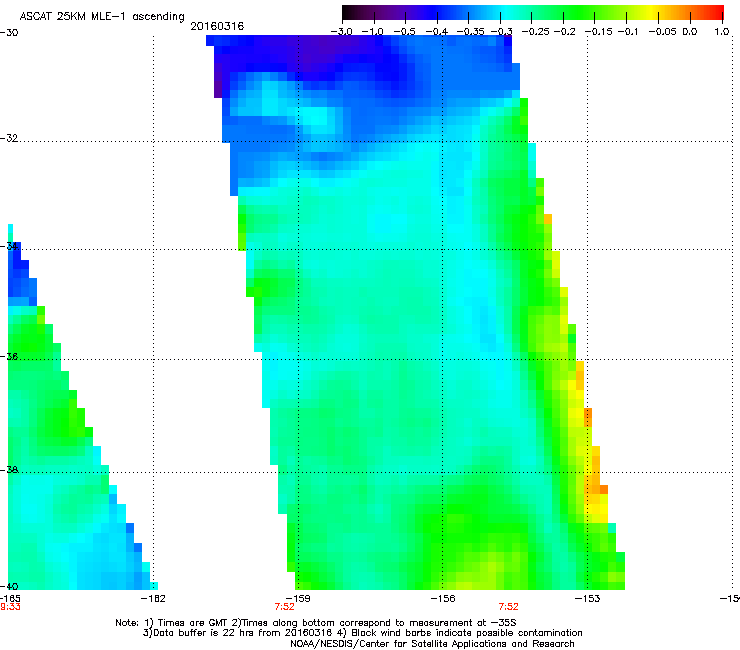This screenshot has height=650, width=740.
Task: Click the -32 latitude axis label
Action: [9, 138]
